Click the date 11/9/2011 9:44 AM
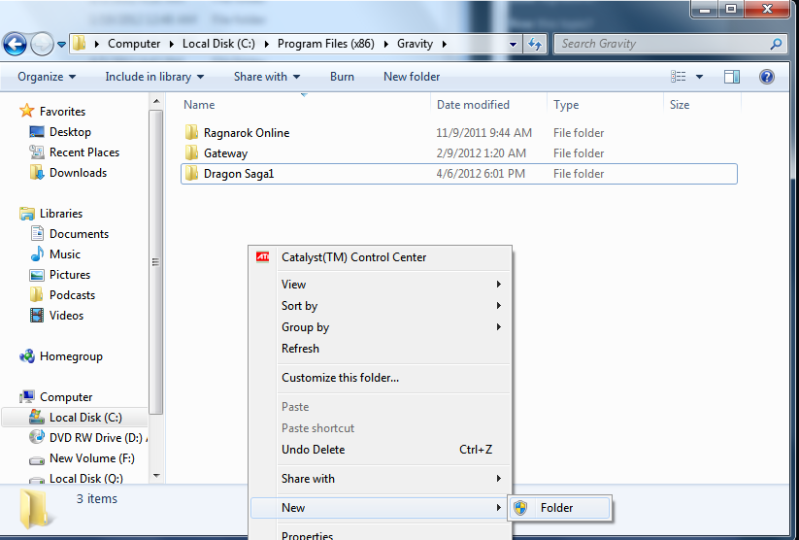The image size is (799, 540). click(x=484, y=133)
